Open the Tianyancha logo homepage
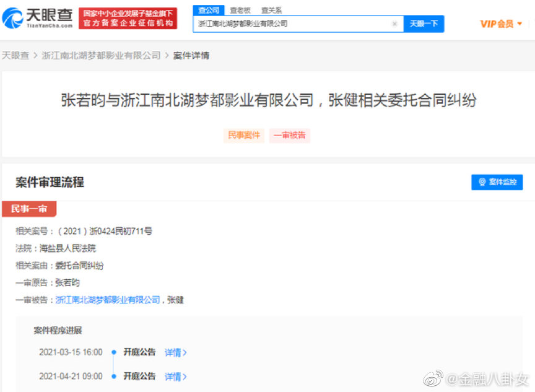 pyautogui.click(x=38, y=18)
